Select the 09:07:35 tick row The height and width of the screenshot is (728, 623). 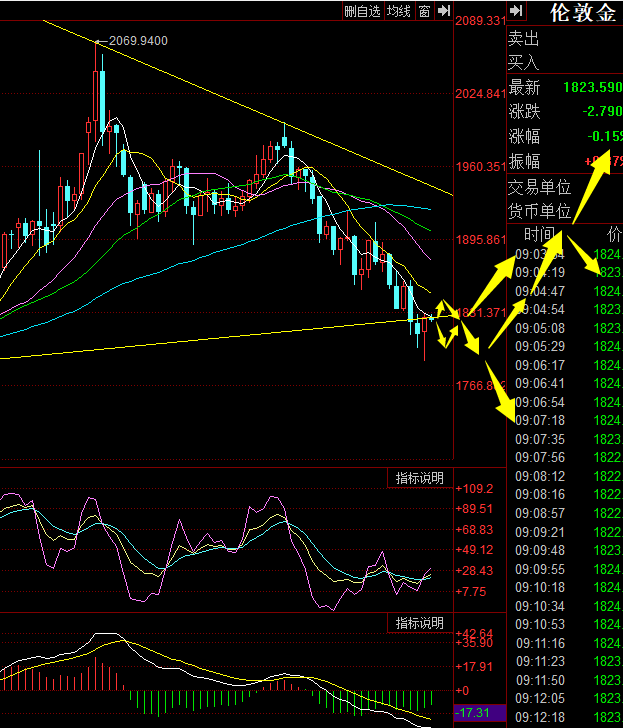pos(569,439)
